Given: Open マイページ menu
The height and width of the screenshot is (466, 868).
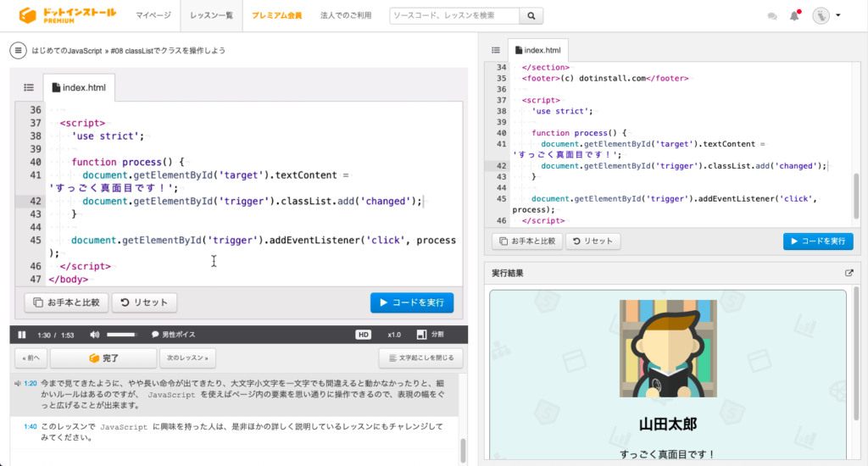Looking at the screenshot, I should [x=153, y=15].
